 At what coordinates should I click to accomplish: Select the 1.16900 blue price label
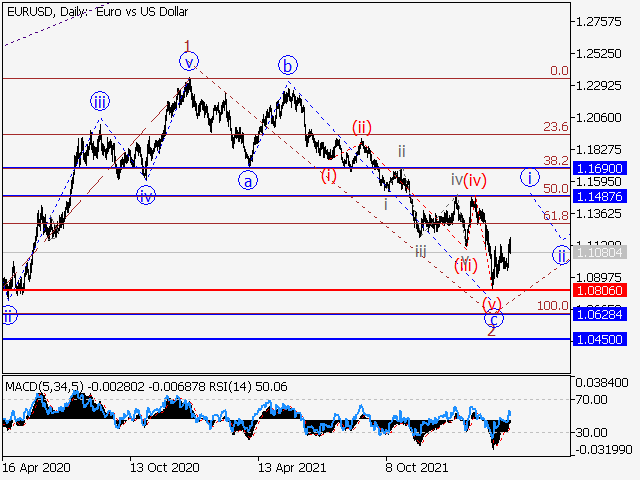599,168
